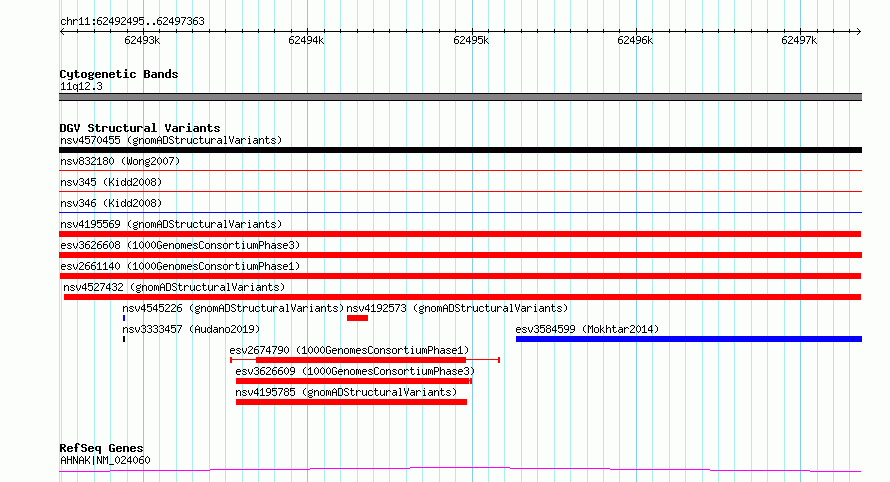Select the AHNAK|NM_024060 gene label

coord(105,460)
